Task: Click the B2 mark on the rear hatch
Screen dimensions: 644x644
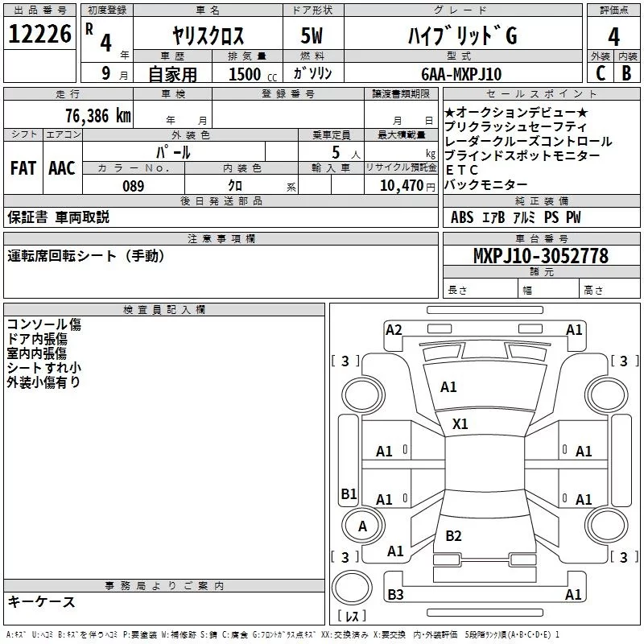Action: (453, 536)
